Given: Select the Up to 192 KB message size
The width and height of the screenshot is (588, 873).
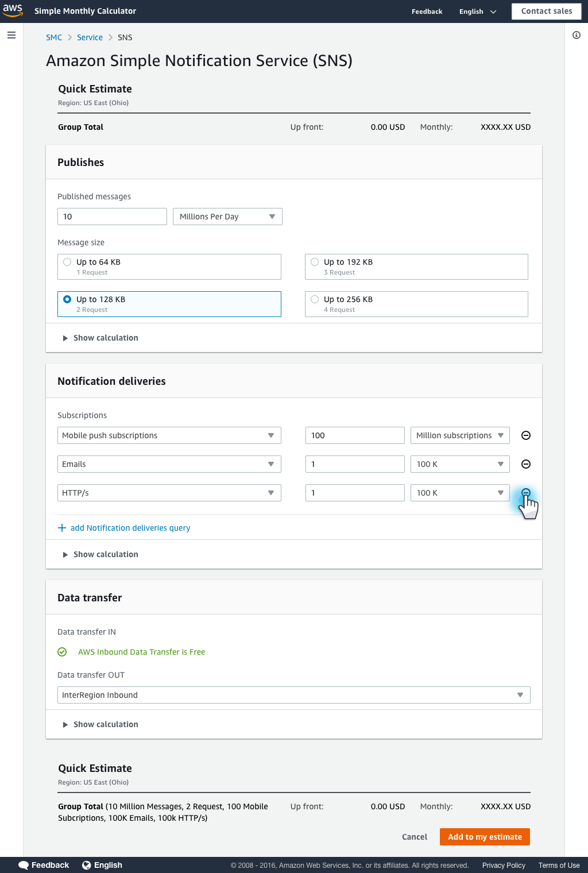Looking at the screenshot, I should point(416,266).
